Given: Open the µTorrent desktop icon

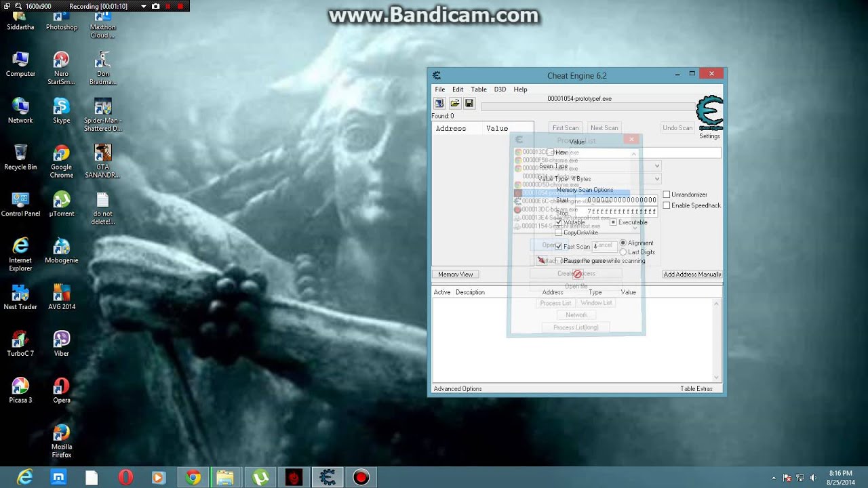Looking at the screenshot, I should click(x=62, y=204).
